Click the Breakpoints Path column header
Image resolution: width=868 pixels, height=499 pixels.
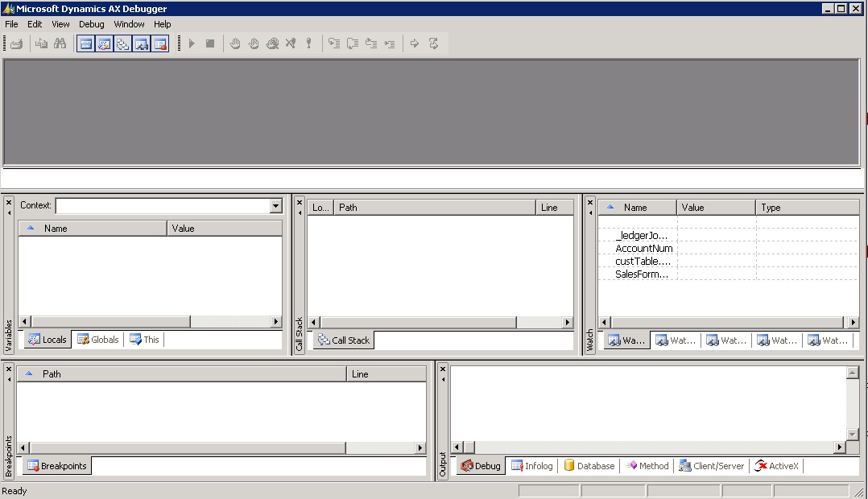coord(182,374)
